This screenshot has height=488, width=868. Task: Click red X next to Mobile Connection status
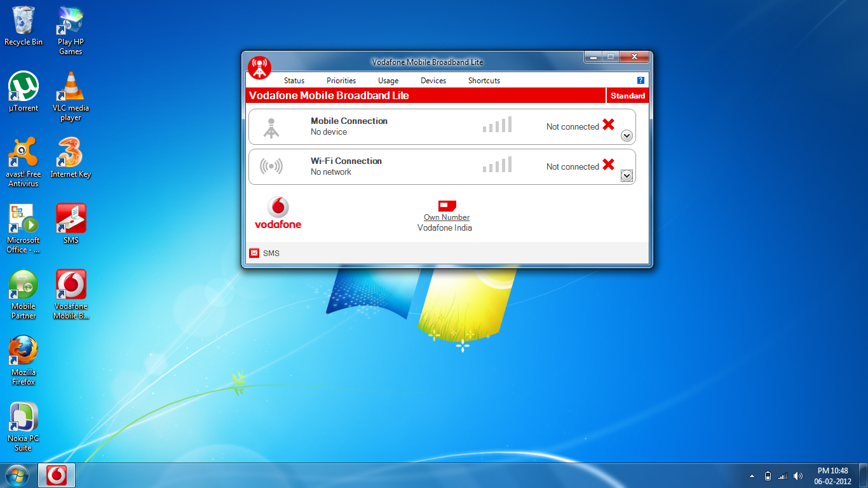[608, 125]
